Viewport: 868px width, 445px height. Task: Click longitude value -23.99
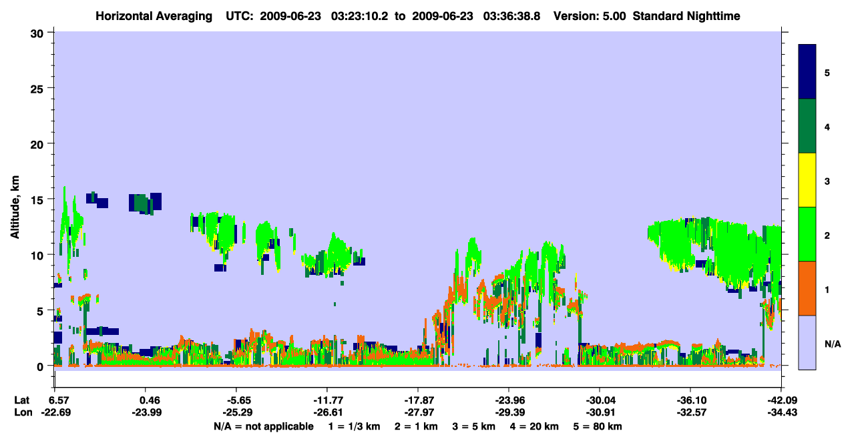click(146, 413)
